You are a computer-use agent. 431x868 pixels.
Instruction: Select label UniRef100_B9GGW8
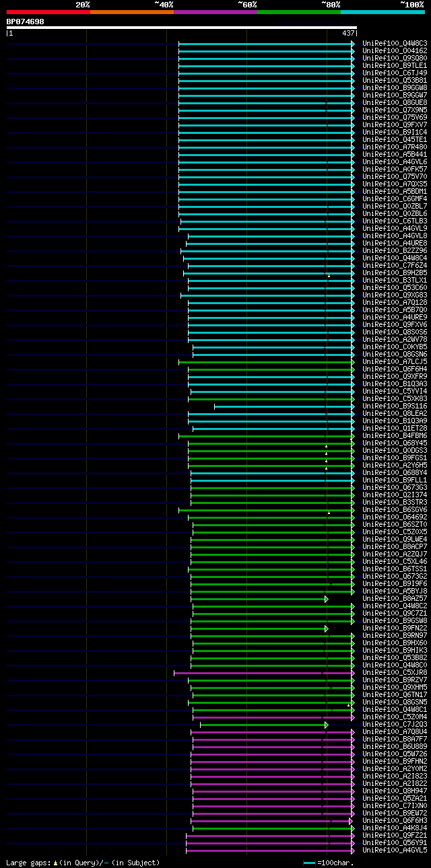[395, 87]
